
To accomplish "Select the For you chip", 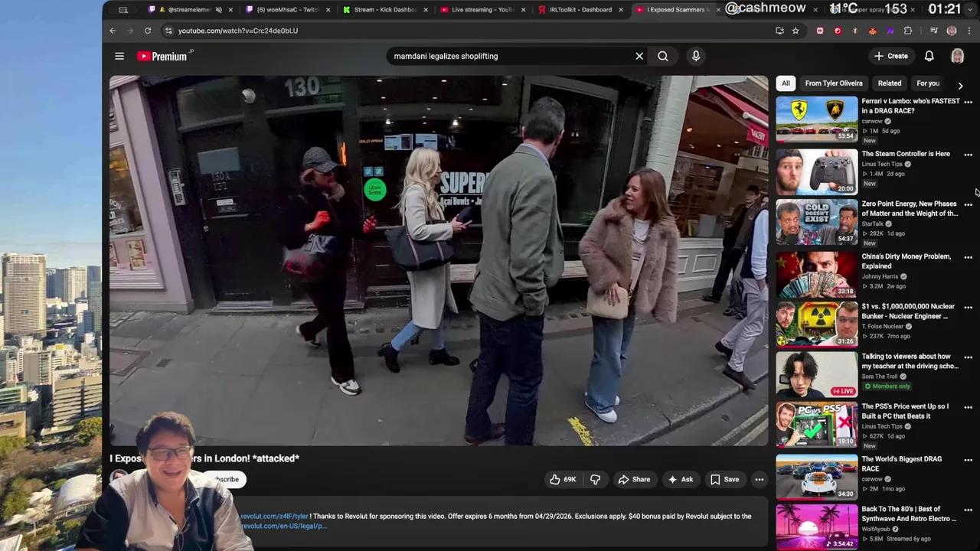I will click(x=928, y=83).
